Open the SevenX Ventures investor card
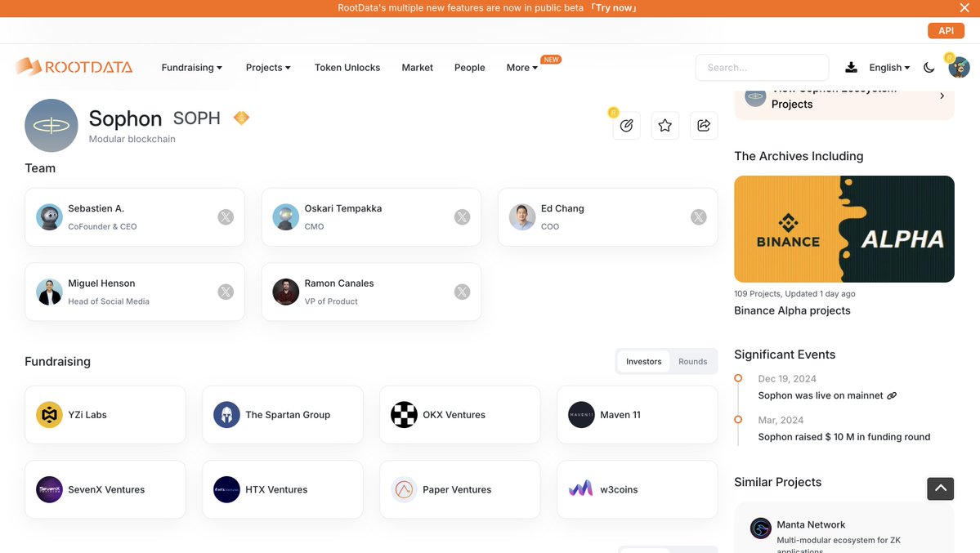 tap(105, 490)
